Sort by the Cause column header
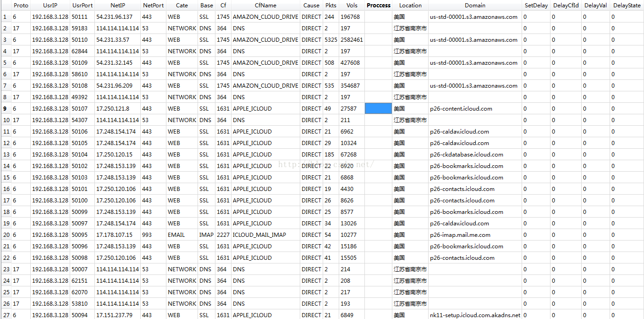 pos(311,6)
